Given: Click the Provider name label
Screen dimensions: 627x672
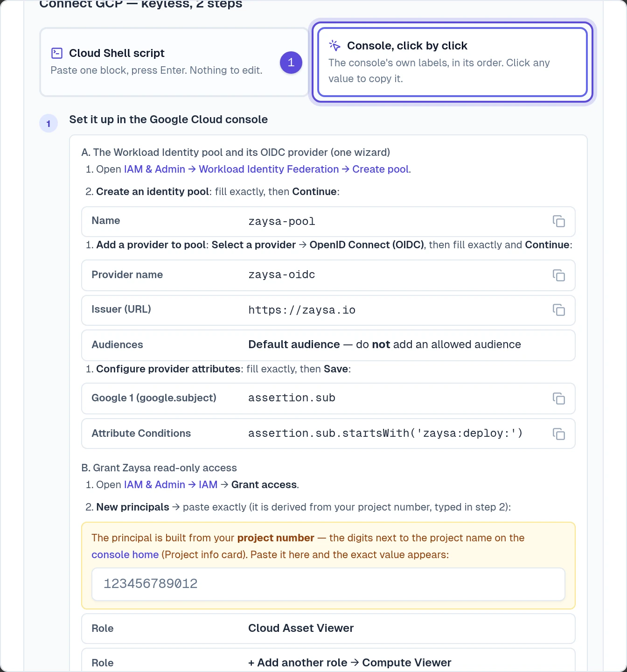Looking at the screenshot, I should click(127, 274).
